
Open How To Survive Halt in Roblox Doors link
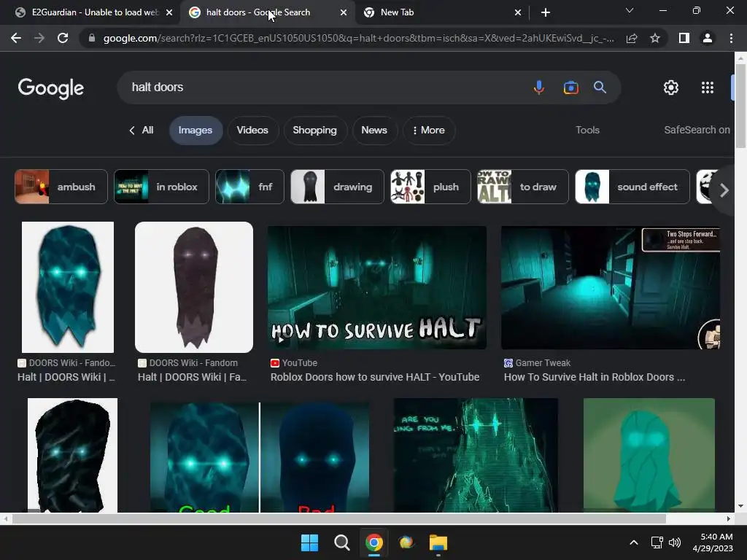(595, 377)
